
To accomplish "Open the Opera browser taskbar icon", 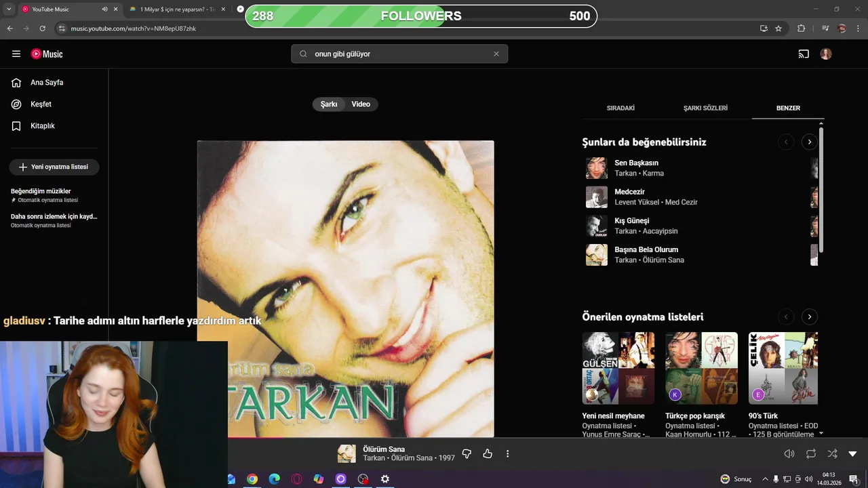I will pos(296,479).
